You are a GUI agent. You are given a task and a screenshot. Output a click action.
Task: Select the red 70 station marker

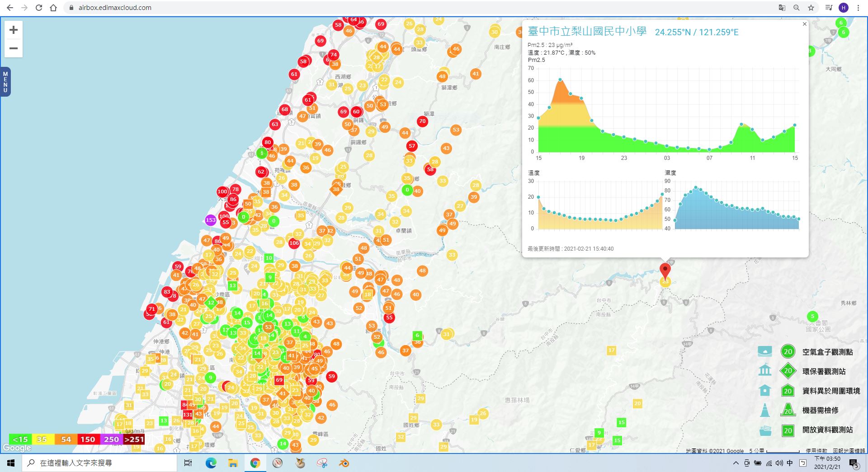coord(422,121)
